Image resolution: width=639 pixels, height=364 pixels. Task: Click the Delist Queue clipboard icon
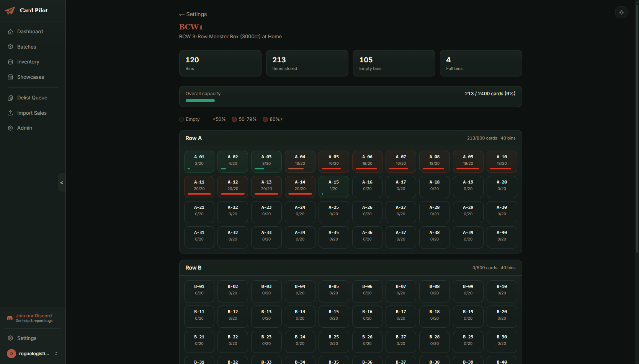pyautogui.click(x=10, y=98)
